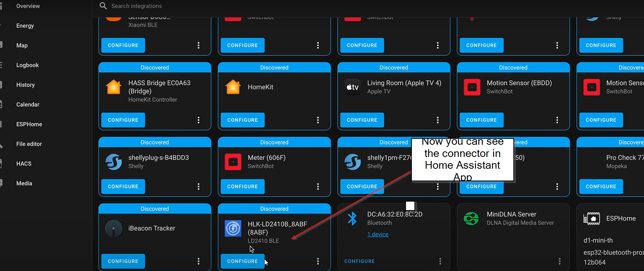Configure Meter (606F) SwitchBot
Viewport: 644px width, 271px height.
point(242,186)
